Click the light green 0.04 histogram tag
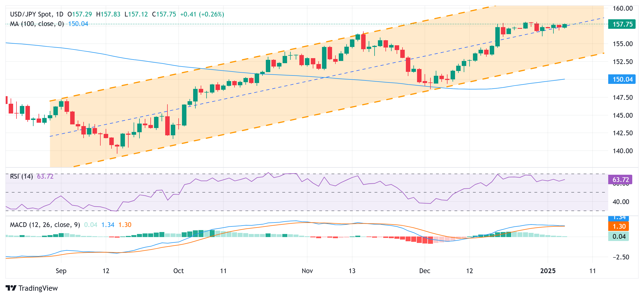 pos(619,236)
